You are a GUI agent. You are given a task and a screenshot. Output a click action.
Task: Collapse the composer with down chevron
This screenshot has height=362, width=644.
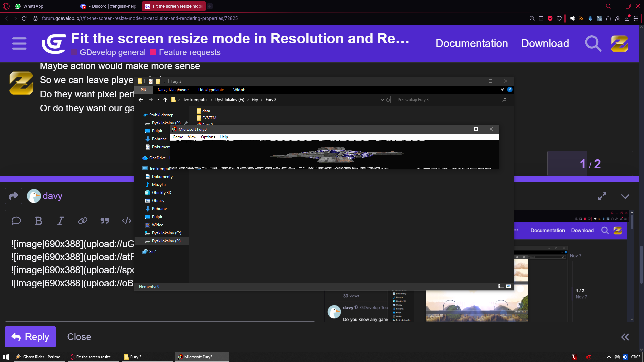[x=625, y=196]
